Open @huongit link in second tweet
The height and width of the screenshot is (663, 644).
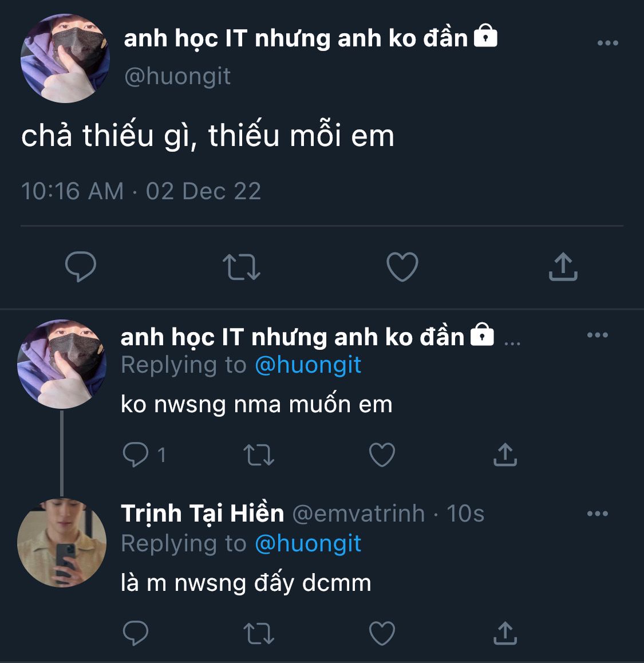click(x=308, y=365)
